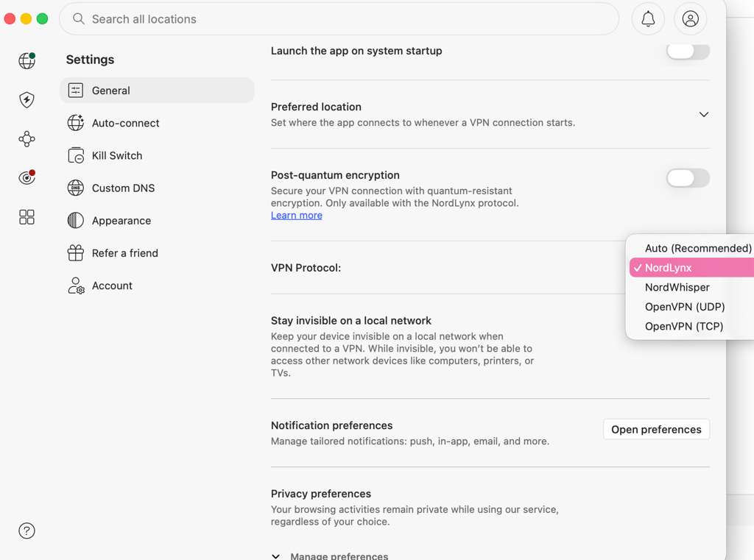Go to Auto-connect settings
The height and width of the screenshot is (560, 754).
[x=157, y=123]
